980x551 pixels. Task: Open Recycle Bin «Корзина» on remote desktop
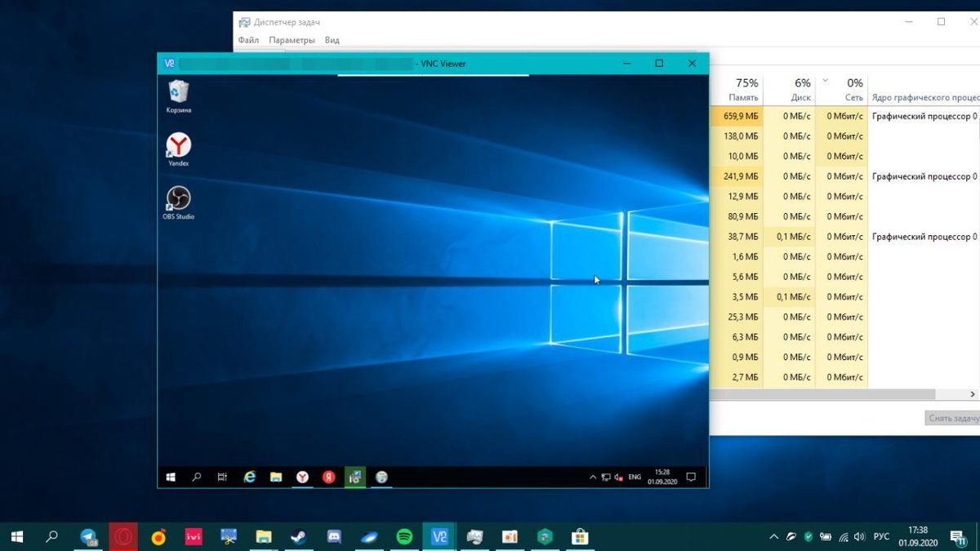pyautogui.click(x=178, y=96)
